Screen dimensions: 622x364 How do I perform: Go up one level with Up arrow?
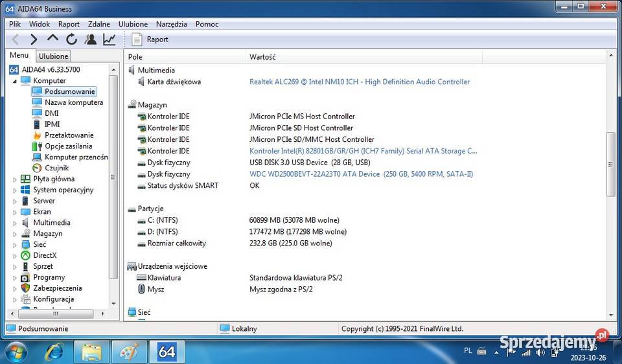[x=52, y=39]
